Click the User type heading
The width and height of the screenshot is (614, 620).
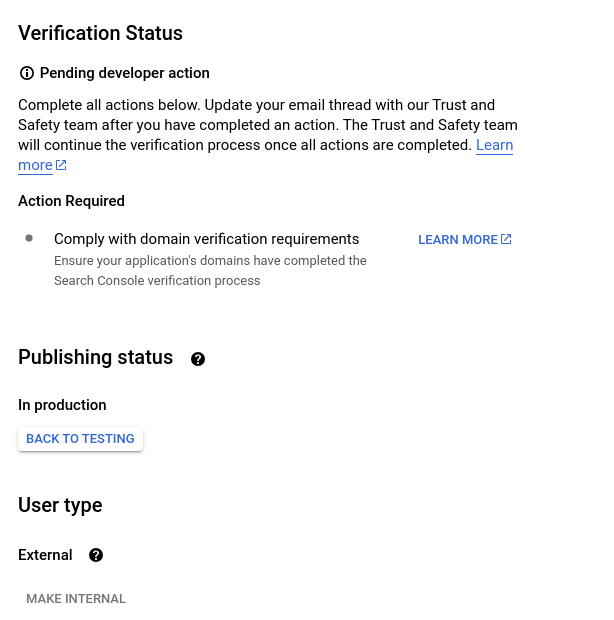point(60,506)
